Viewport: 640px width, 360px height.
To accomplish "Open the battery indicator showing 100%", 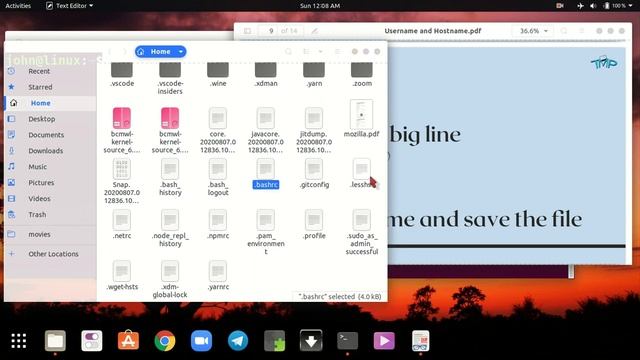I will pyautogui.click(x=616, y=6).
